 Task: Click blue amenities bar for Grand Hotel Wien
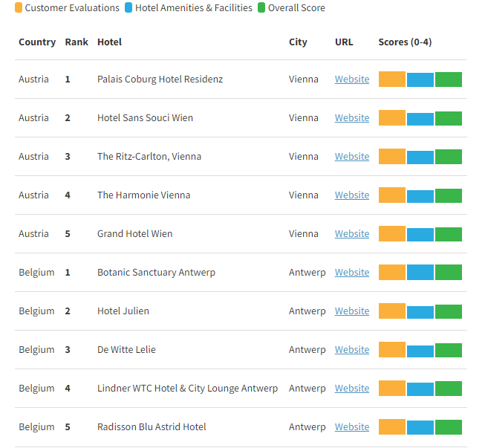[x=420, y=235]
